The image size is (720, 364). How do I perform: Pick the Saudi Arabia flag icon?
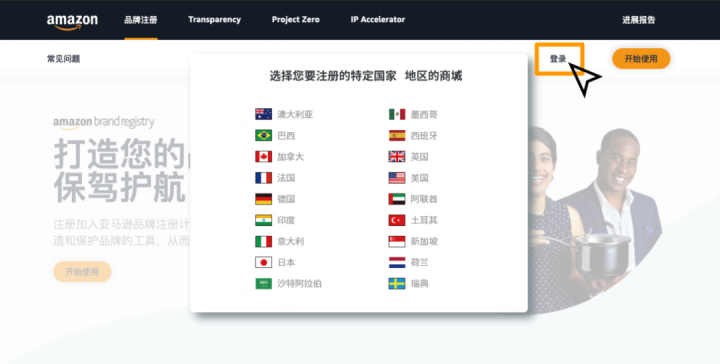point(264,283)
